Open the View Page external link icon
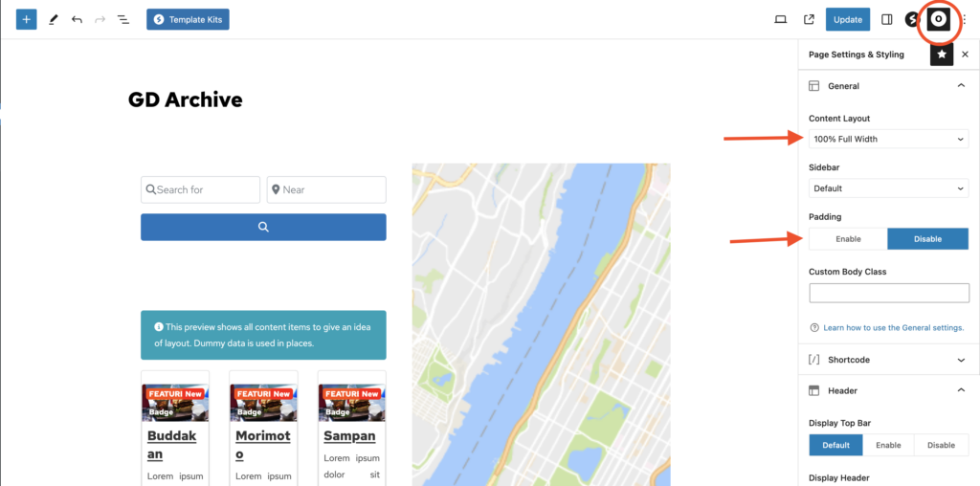Image resolution: width=980 pixels, height=486 pixels. click(809, 19)
